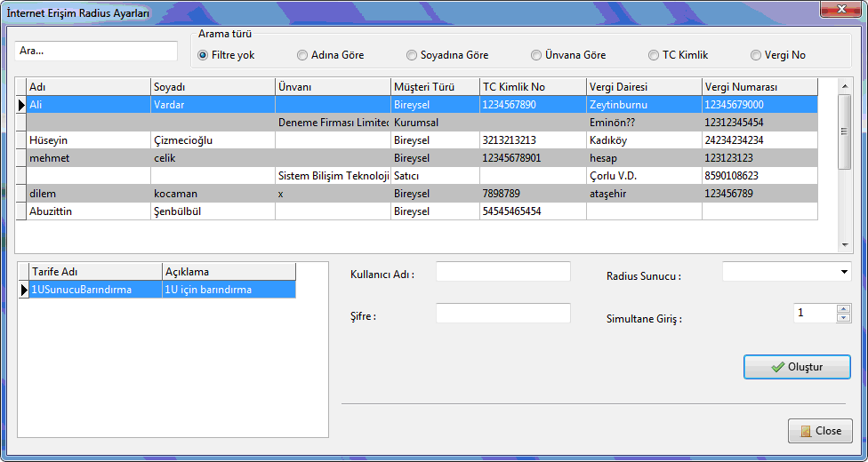Close the window via title bar X
This screenshot has width=868, height=462.
[841, 10]
